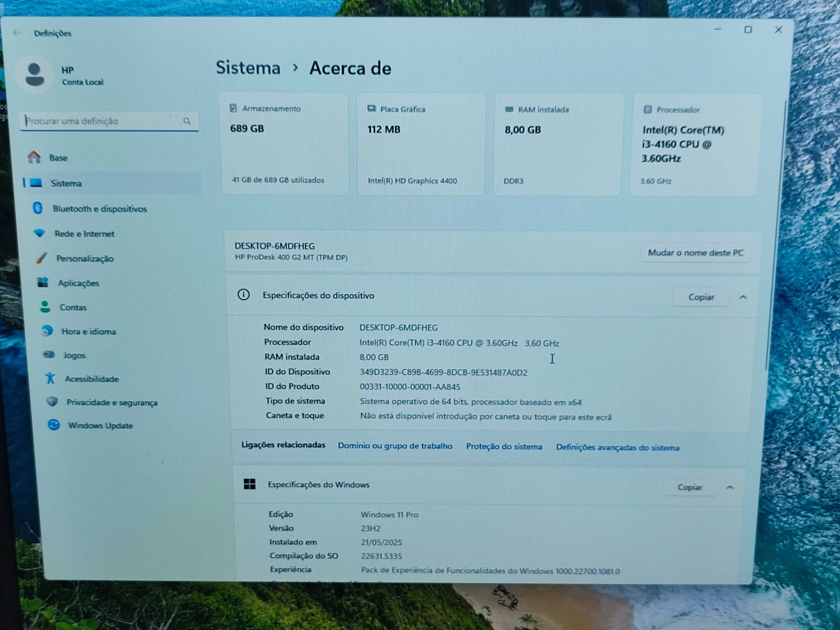
Task: Click the Versão value 23H2
Action: click(370, 528)
